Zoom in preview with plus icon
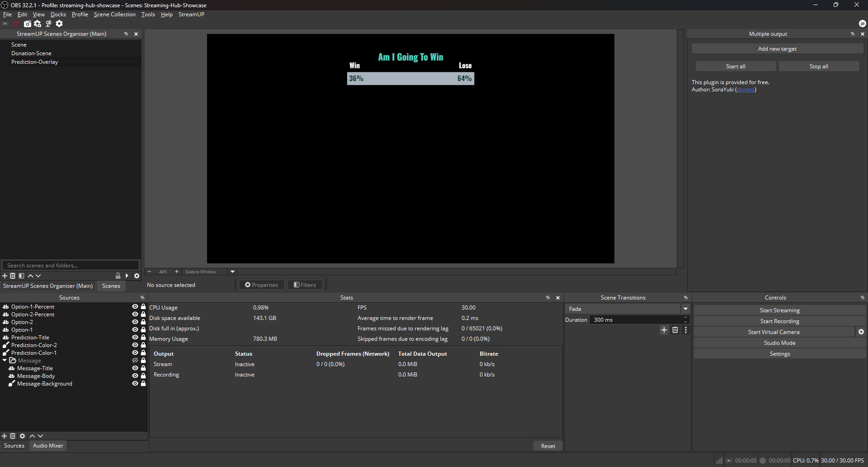The width and height of the screenshot is (868, 467). pos(177,272)
